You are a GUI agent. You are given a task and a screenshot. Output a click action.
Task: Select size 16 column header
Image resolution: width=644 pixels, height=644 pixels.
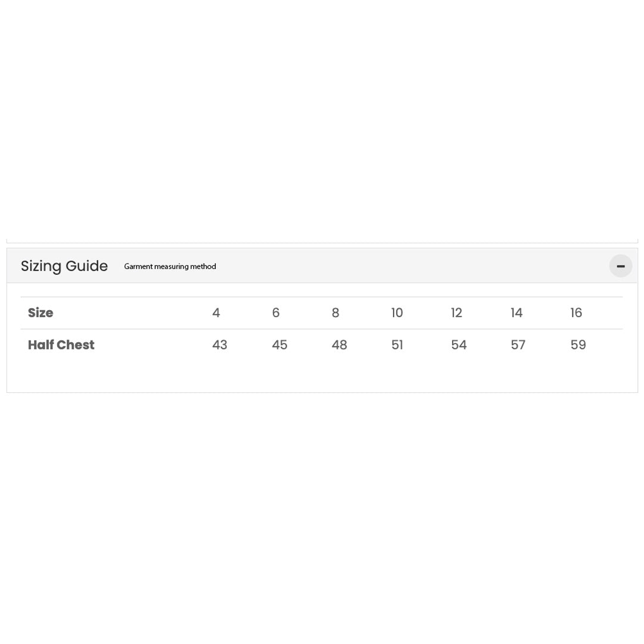pyautogui.click(x=576, y=313)
